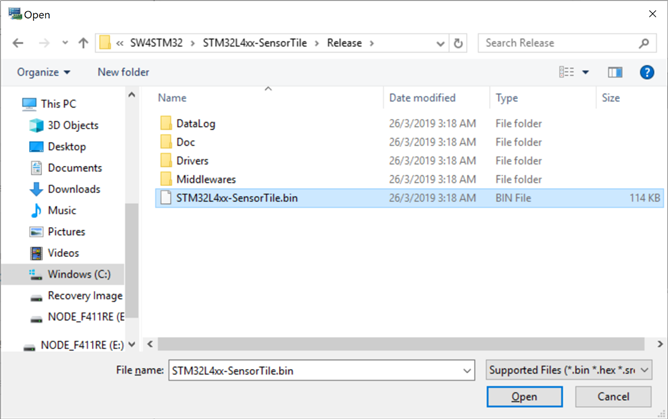
Task: Click the STM32L4xx-SensorTile.bin file icon
Action: [166, 198]
